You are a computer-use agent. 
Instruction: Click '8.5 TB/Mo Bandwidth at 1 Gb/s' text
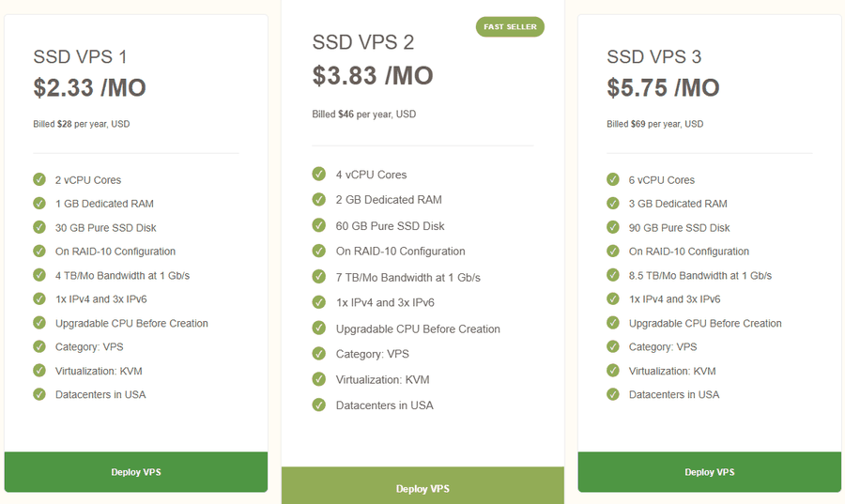click(700, 276)
